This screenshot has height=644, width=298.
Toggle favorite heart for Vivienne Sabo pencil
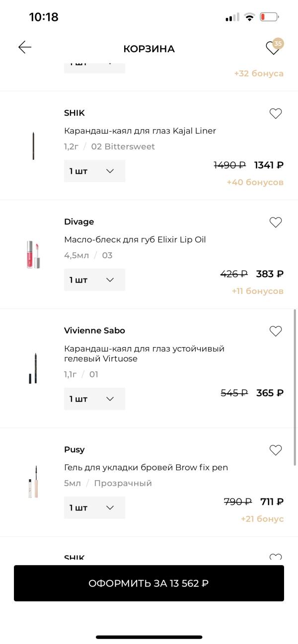(x=276, y=331)
